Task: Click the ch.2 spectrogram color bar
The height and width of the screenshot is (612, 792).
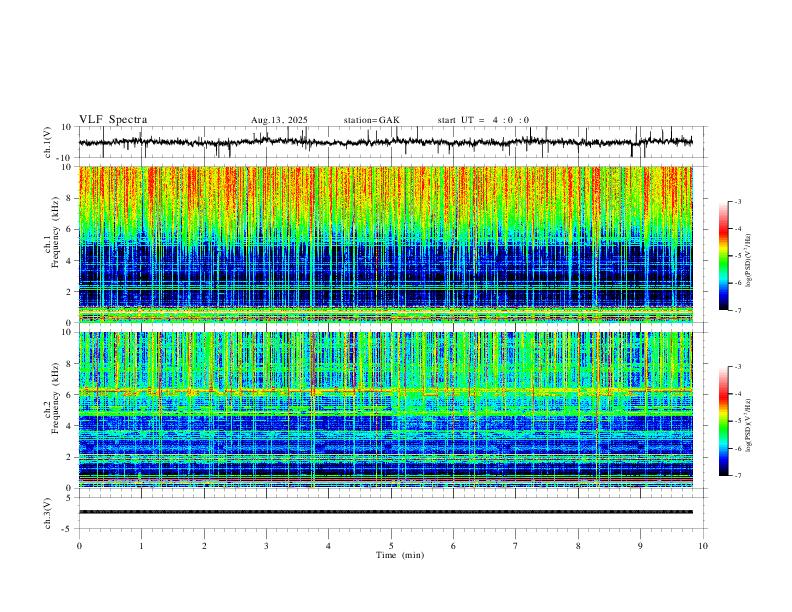Action: click(723, 421)
